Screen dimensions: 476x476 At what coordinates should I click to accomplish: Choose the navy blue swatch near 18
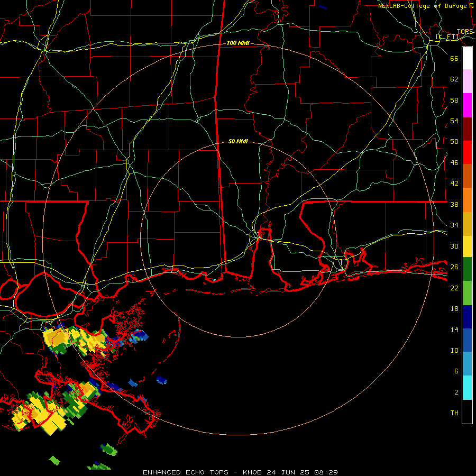pyautogui.click(x=467, y=317)
